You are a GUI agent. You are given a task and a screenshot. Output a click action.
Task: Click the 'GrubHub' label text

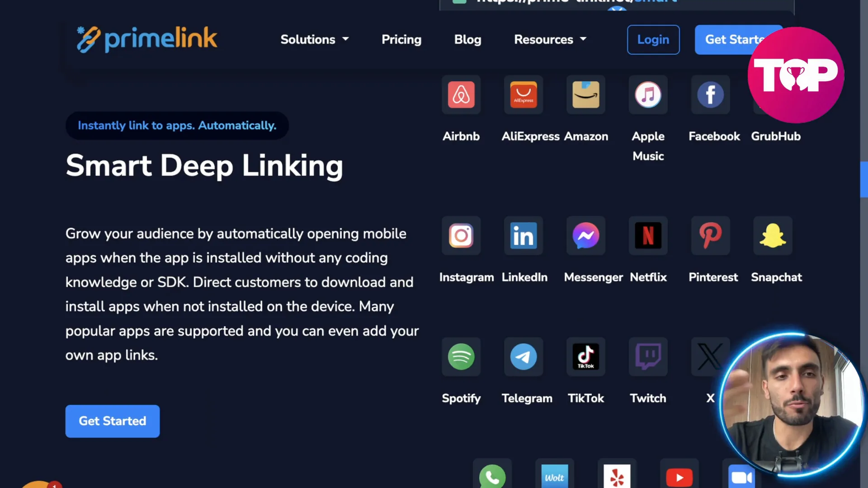click(x=776, y=136)
